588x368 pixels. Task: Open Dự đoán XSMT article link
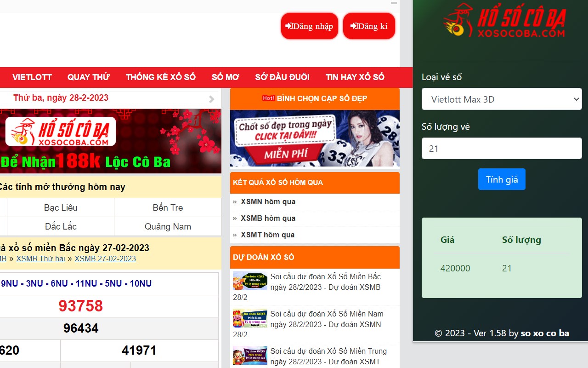(310, 356)
